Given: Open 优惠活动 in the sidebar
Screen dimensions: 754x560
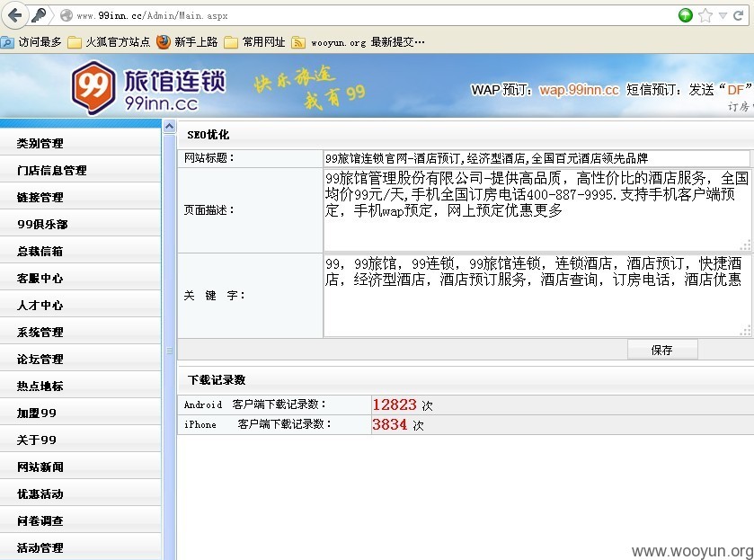Looking at the screenshot, I should coord(80,493).
